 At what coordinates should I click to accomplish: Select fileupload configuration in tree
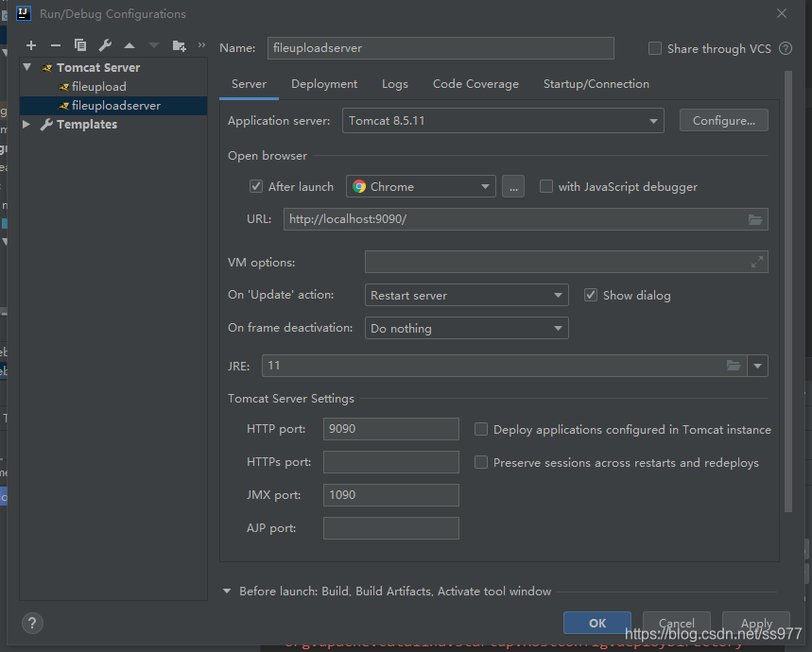(x=98, y=86)
